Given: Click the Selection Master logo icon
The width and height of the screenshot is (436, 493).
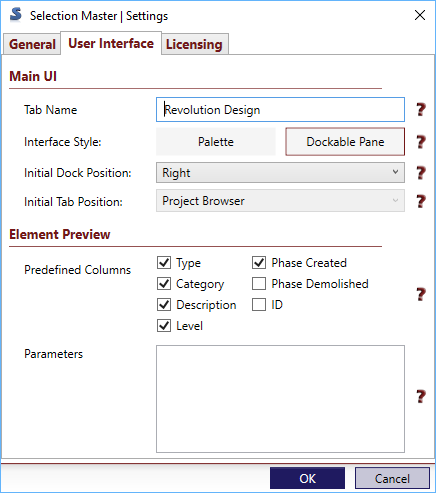Looking at the screenshot, I should (x=16, y=15).
